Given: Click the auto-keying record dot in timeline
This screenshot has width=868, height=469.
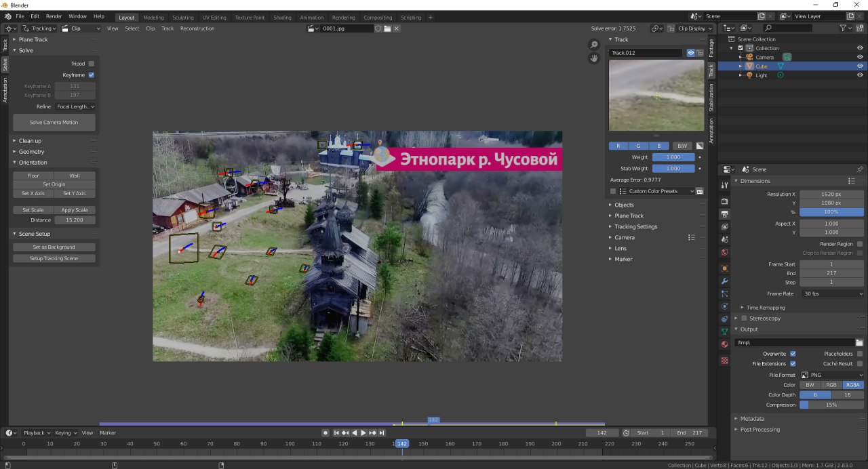Looking at the screenshot, I should point(325,432).
